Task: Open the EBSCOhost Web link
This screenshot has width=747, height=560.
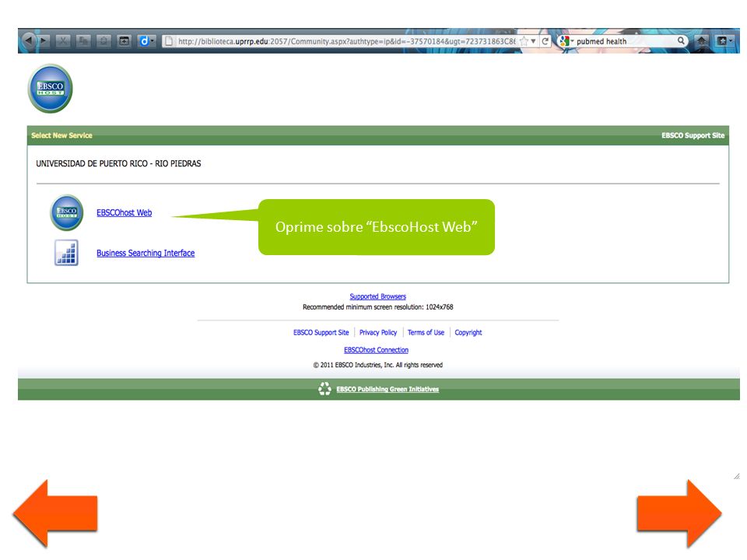Action: coord(124,213)
